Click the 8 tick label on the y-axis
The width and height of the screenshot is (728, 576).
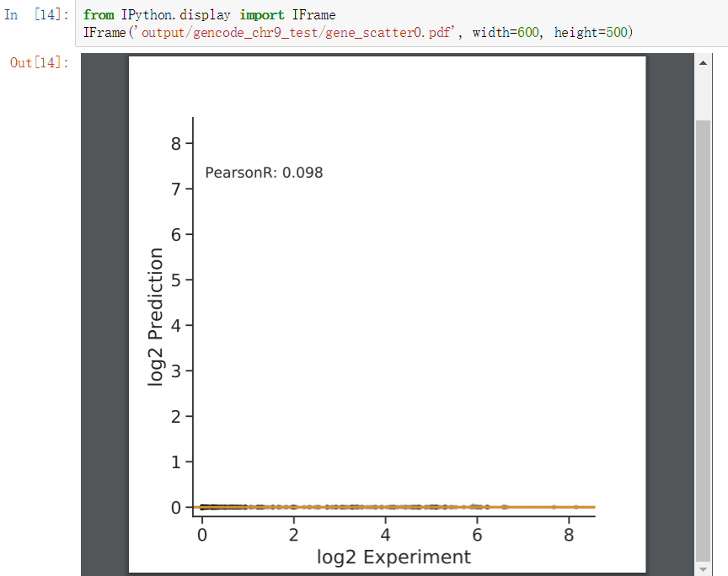click(177, 143)
